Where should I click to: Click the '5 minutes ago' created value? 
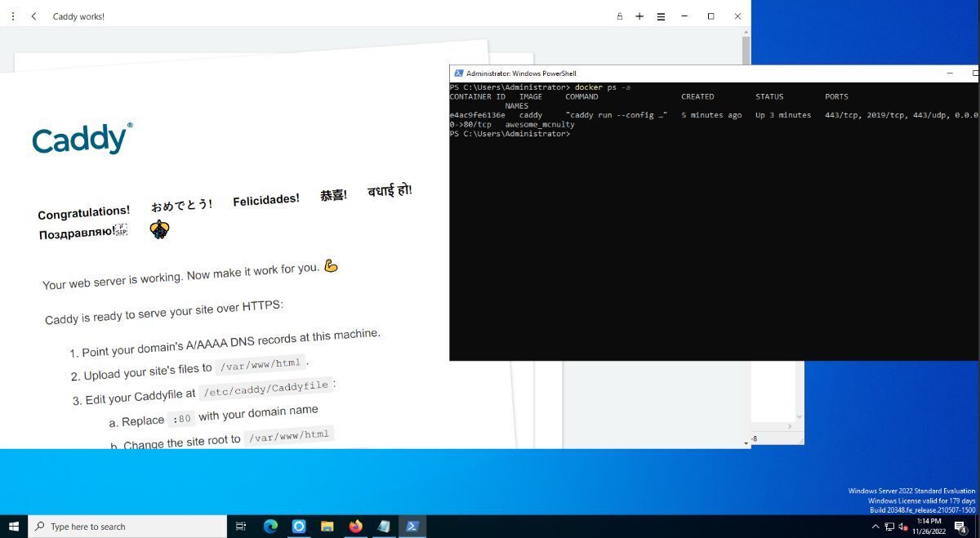pyautogui.click(x=711, y=115)
